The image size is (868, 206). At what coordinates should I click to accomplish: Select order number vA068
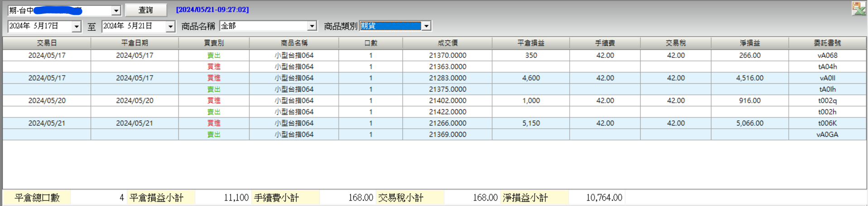point(827,55)
